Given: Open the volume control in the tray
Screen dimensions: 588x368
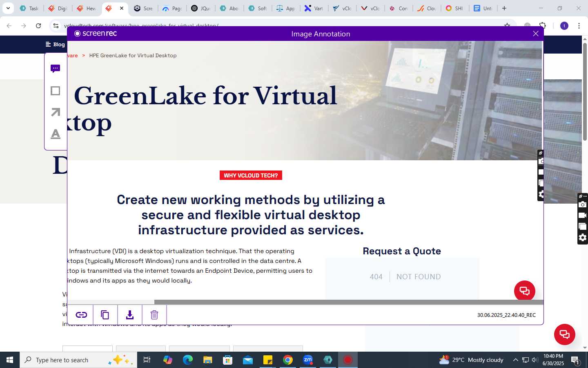Looking at the screenshot, I should 535,360.
